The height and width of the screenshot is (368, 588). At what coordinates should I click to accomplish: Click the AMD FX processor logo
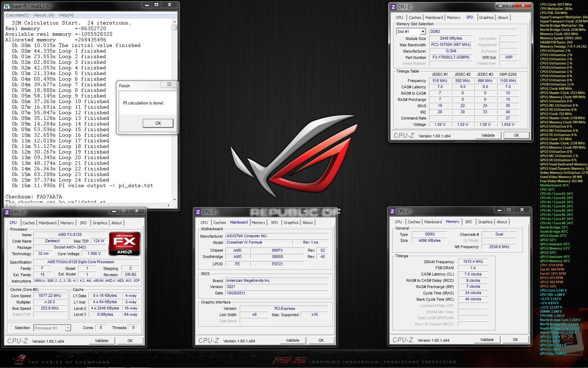point(125,244)
